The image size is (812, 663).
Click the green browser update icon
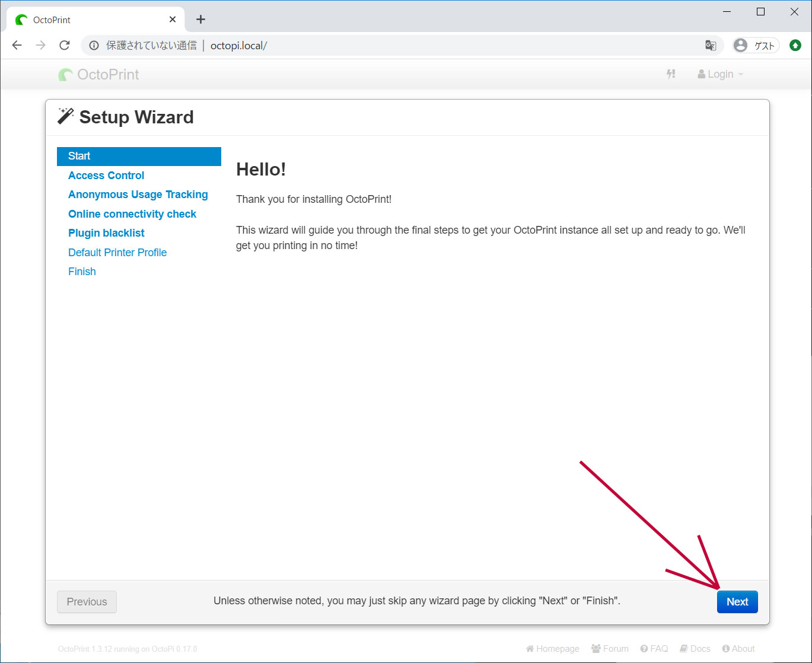click(795, 46)
